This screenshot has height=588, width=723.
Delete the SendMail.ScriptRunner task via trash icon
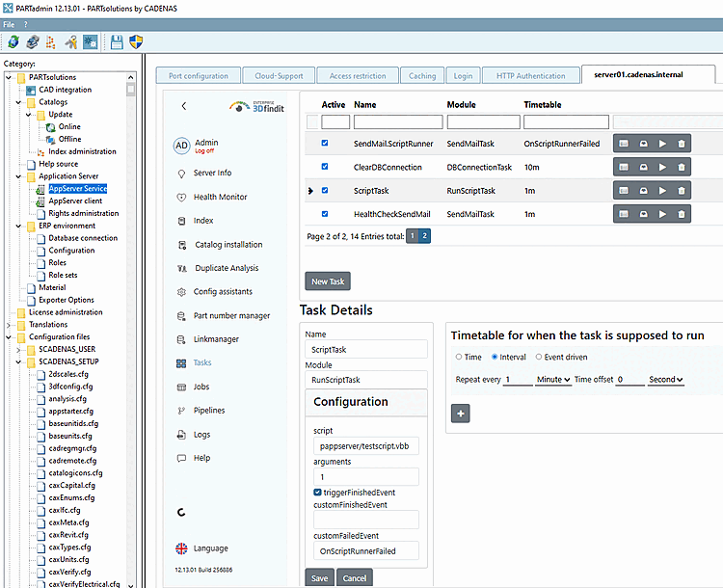[681, 144]
